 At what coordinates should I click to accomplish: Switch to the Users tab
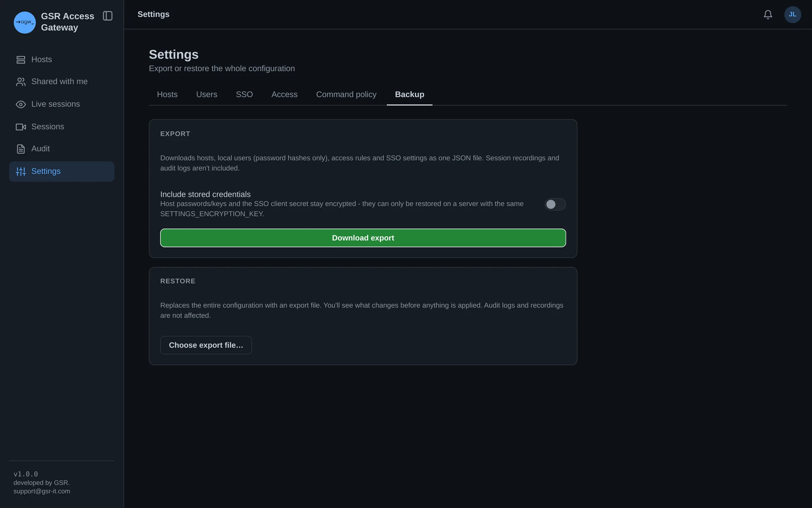pos(207,94)
